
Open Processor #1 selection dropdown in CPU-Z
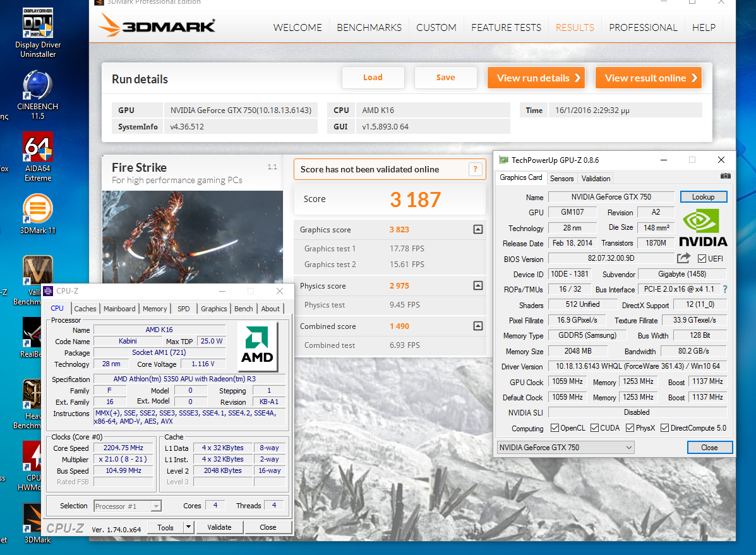click(x=128, y=506)
